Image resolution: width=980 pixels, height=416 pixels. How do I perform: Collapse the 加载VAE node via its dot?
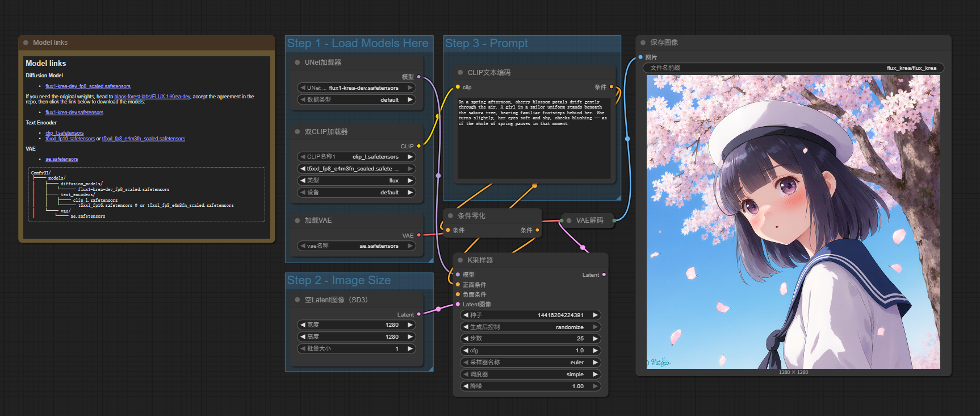[298, 221]
